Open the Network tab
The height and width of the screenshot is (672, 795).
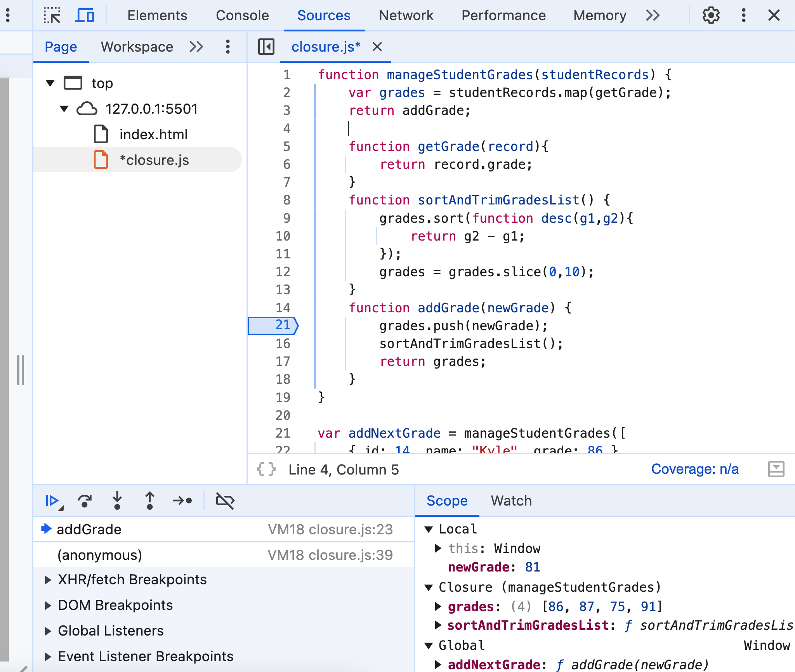[406, 16]
